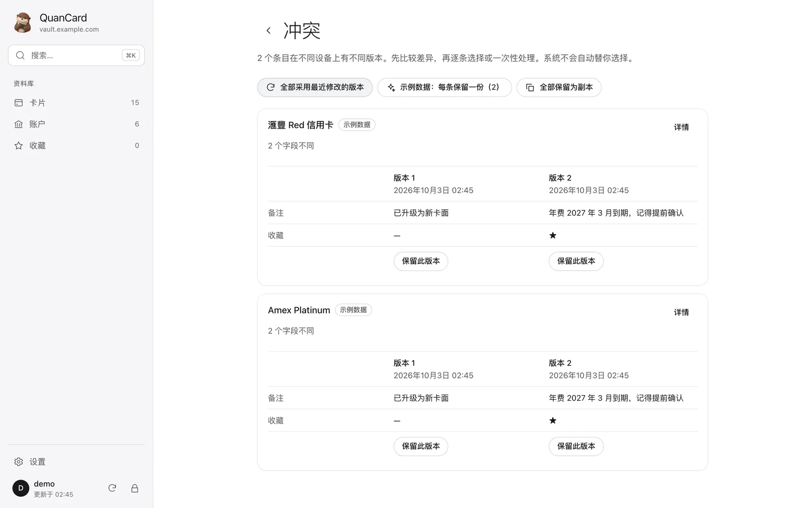The width and height of the screenshot is (812, 508).
Task: Click the 版本 2 favorite star in 滙豐 card
Action: click(x=553, y=235)
